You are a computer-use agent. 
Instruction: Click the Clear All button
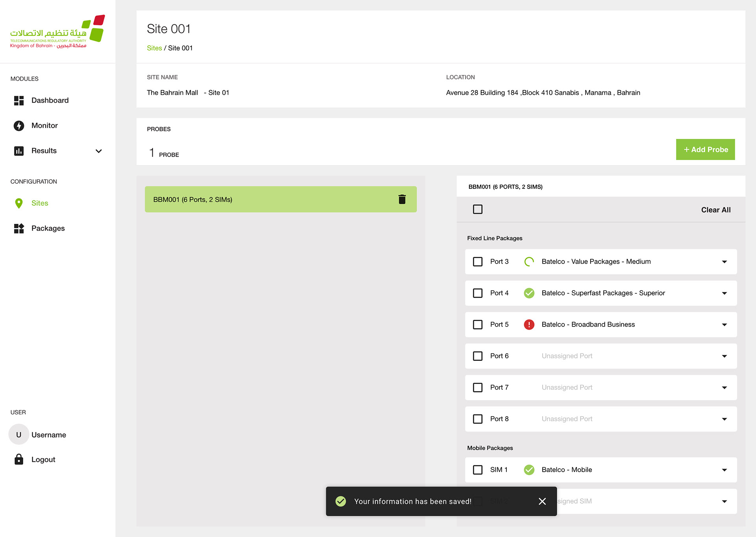tap(715, 210)
